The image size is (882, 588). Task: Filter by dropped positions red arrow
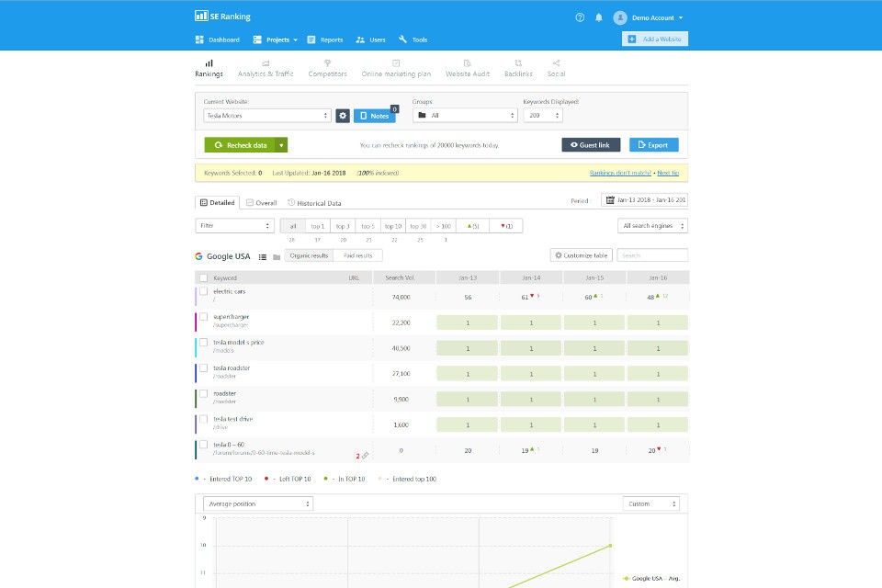(x=505, y=226)
